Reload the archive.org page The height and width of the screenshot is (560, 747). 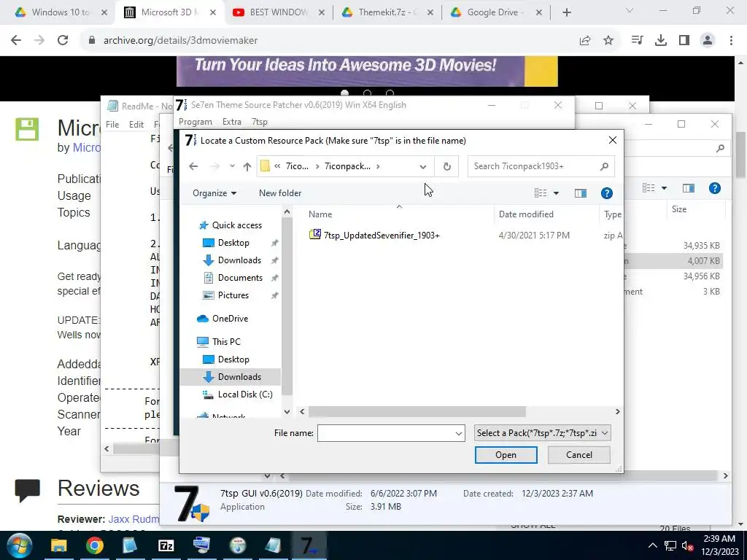tap(63, 41)
